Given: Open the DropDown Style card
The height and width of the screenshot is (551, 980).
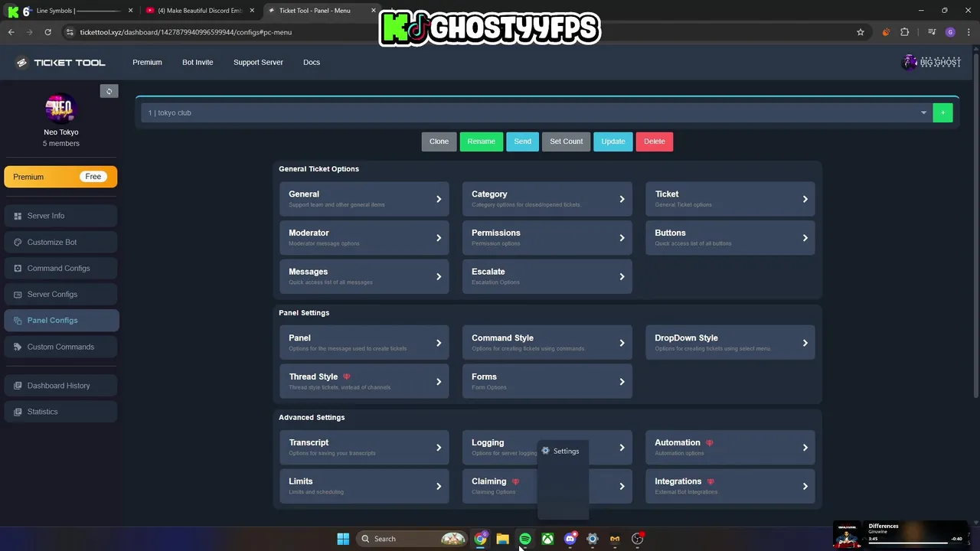Looking at the screenshot, I should 730,342.
